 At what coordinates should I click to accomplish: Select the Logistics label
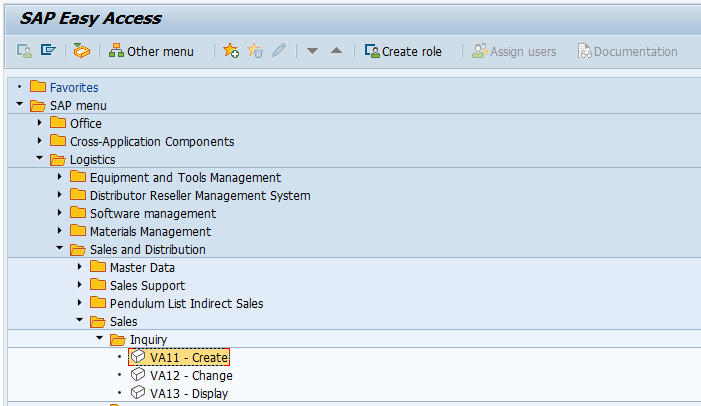click(x=93, y=160)
